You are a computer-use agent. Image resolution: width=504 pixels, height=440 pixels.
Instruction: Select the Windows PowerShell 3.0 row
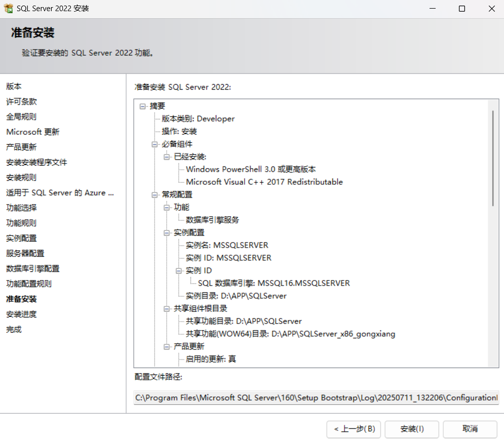251,170
